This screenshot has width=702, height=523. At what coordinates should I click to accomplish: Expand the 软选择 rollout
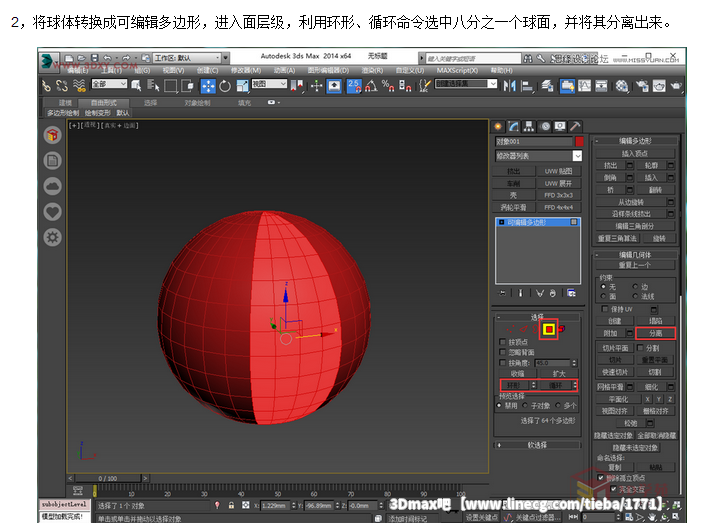point(537,445)
